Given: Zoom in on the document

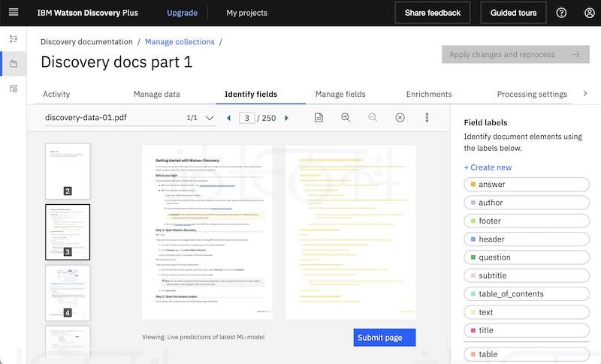Looking at the screenshot, I should (x=346, y=118).
